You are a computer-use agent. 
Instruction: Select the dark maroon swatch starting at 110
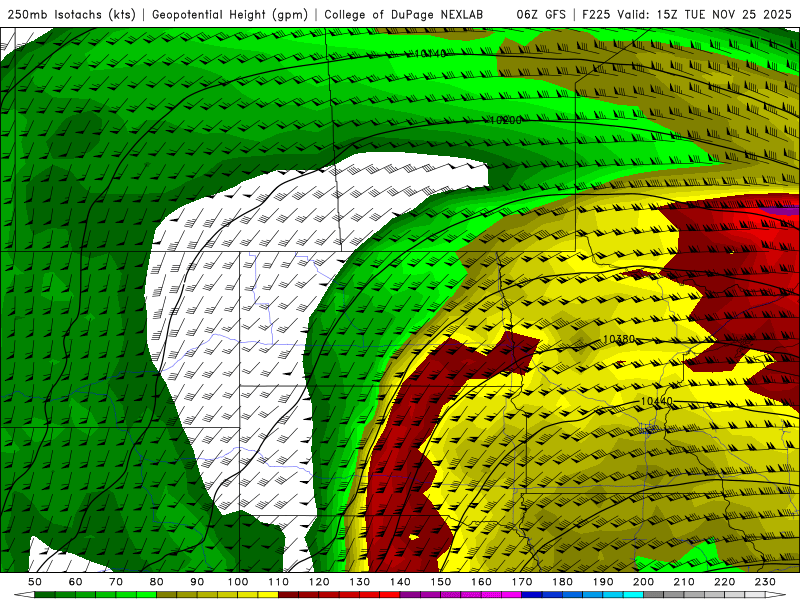pos(288,594)
